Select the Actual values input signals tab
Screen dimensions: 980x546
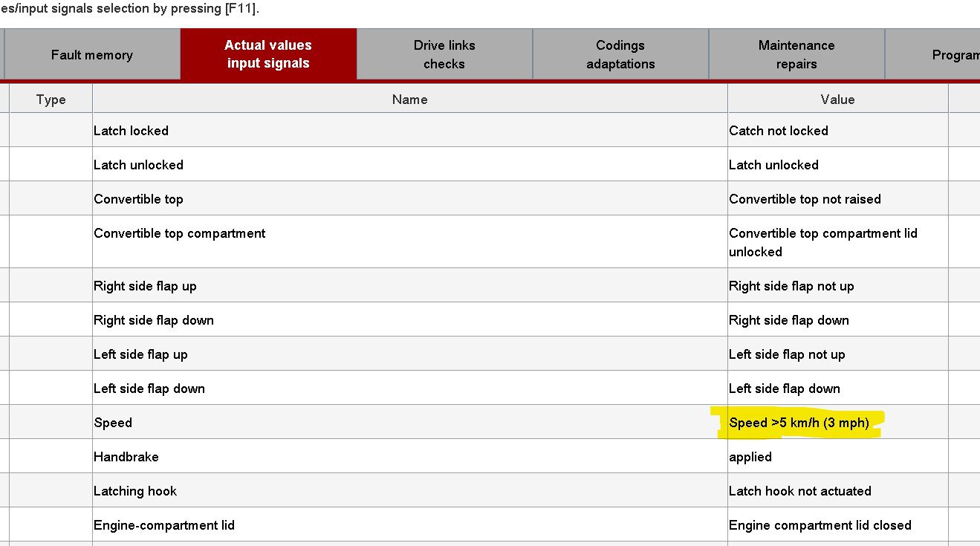tap(268, 54)
